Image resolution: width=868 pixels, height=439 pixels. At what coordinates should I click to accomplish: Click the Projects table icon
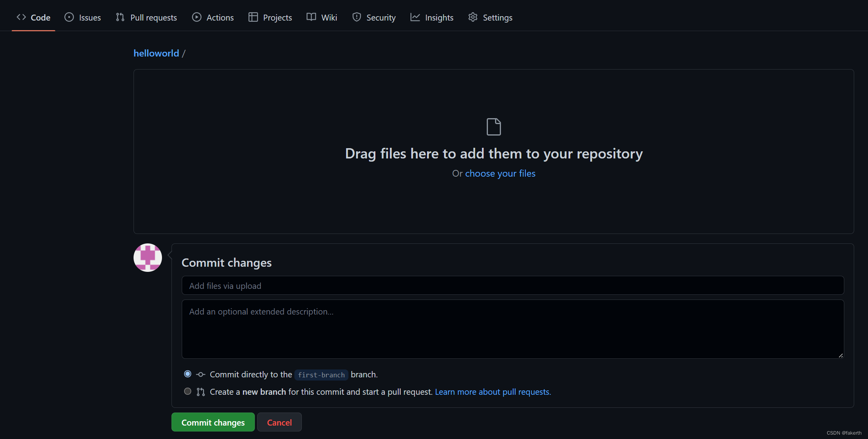click(x=253, y=17)
